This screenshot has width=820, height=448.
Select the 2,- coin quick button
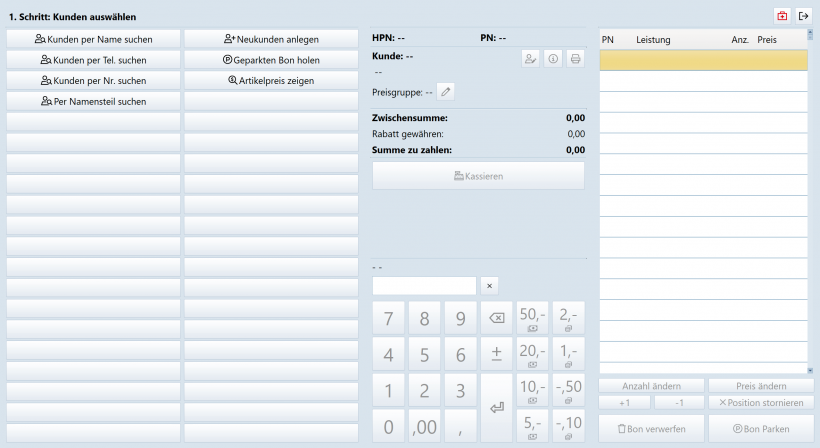pos(568,318)
